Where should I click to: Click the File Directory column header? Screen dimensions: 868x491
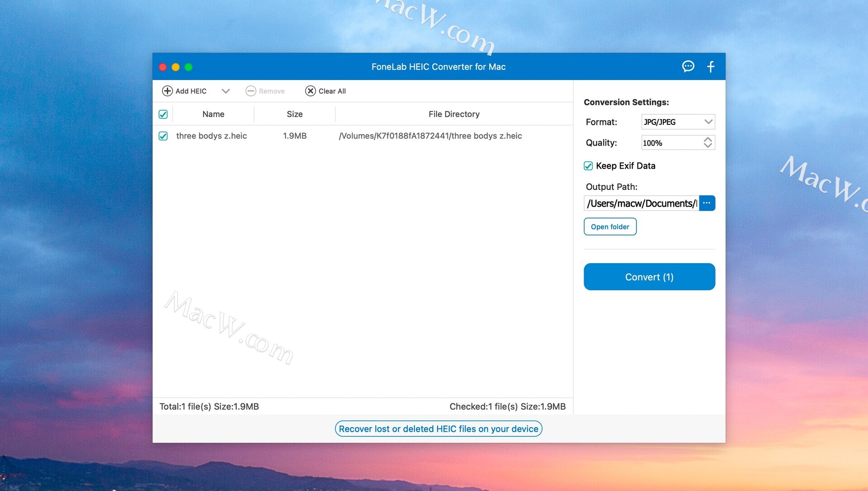click(x=454, y=114)
